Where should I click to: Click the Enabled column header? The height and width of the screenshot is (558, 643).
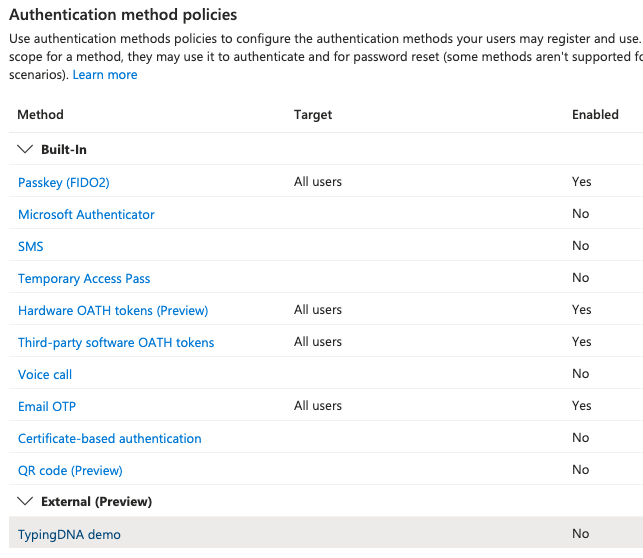click(x=595, y=114)
